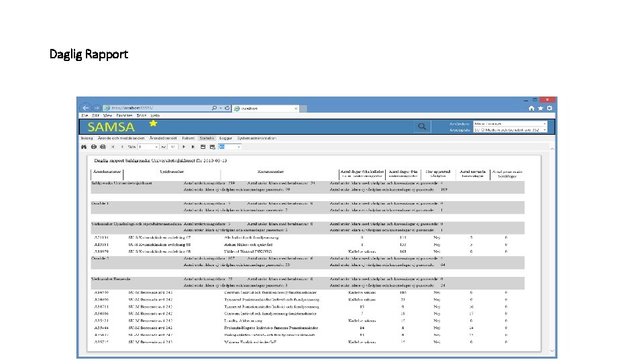Open address bar dropdown arrow
Viewport: 644px width, 362px height.
221,108
